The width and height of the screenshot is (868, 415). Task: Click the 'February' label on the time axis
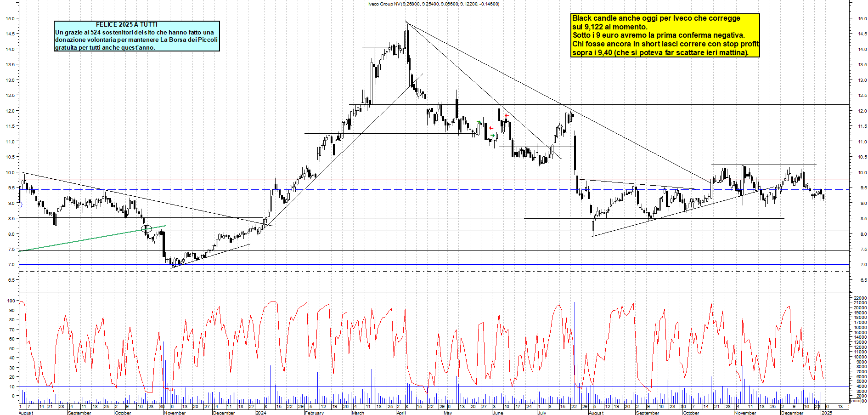(x=314, y=413)
